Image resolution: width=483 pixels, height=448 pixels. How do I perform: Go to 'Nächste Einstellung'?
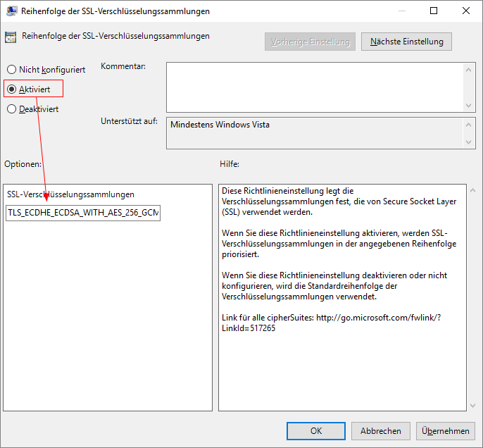406,42
